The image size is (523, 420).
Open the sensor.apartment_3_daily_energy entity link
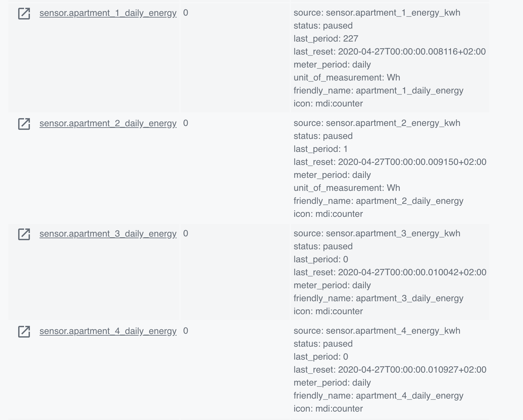108,234
